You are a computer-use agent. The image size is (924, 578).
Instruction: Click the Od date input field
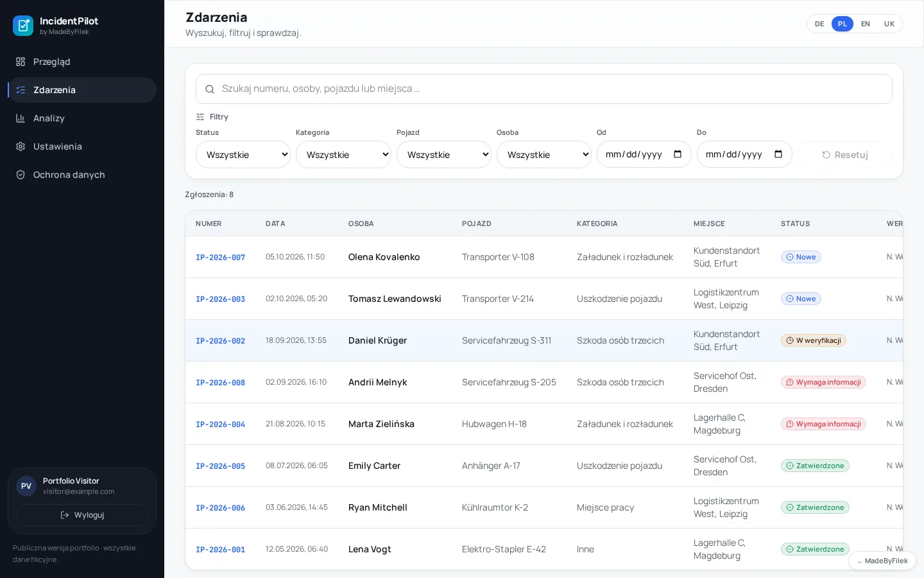coord(644,155)
